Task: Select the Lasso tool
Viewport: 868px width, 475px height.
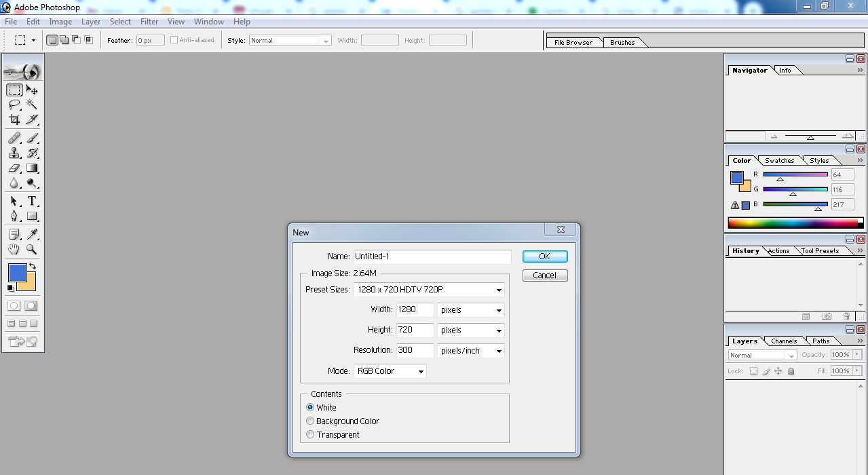Action: tap(14, 104)
